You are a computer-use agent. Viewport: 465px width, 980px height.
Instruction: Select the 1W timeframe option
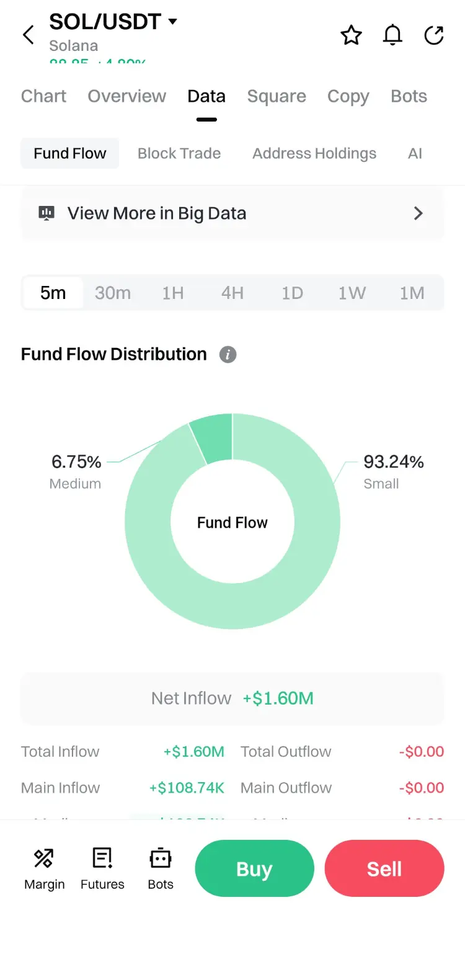(352, 293)
